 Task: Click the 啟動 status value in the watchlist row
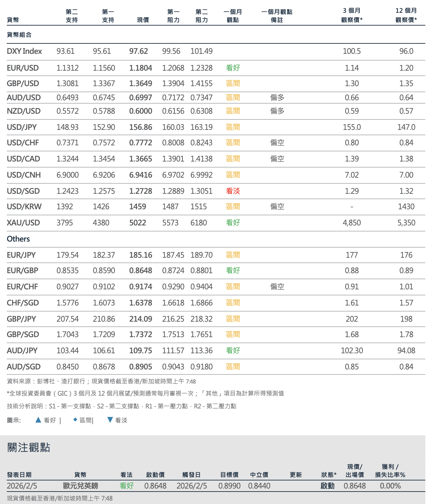(x=327, y=486)
